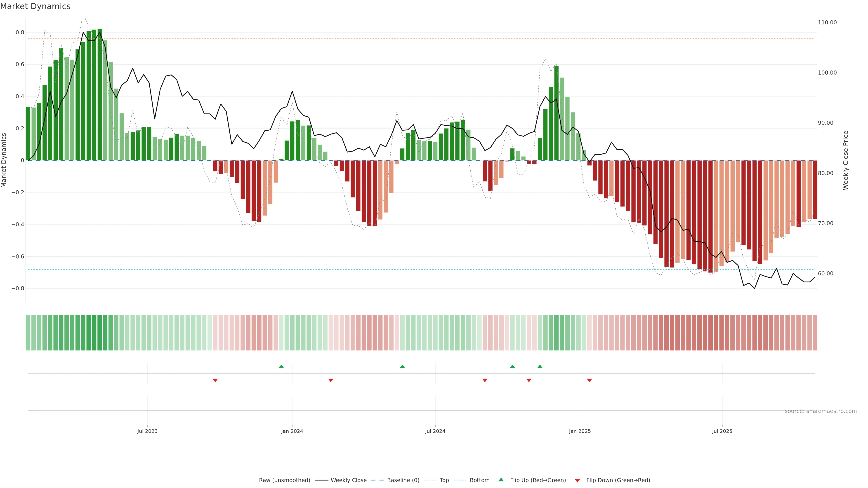Click the green triangle icon in the legend
The width and height of the screenshot is (868, 488).
click(501, 480)
